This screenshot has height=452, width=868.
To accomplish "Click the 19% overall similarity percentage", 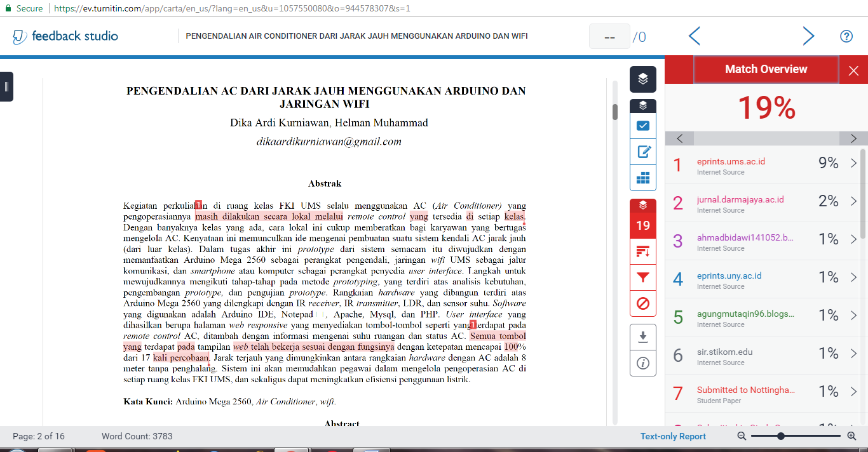I will coord(766,108).
